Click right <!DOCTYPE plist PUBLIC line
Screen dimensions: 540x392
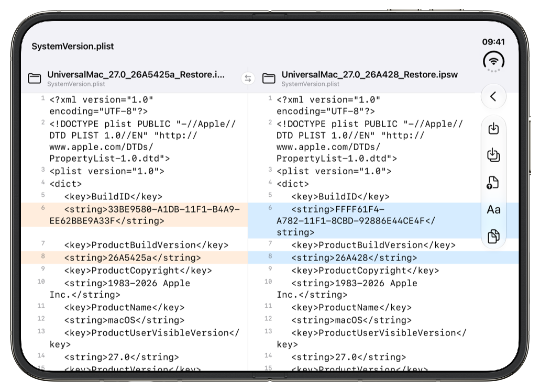(370, 141)
